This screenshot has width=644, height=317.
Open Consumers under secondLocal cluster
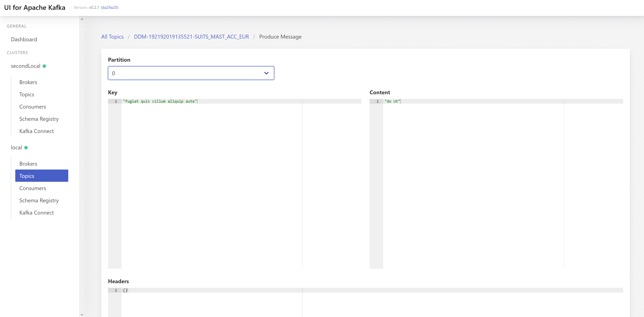pos(32,107)
